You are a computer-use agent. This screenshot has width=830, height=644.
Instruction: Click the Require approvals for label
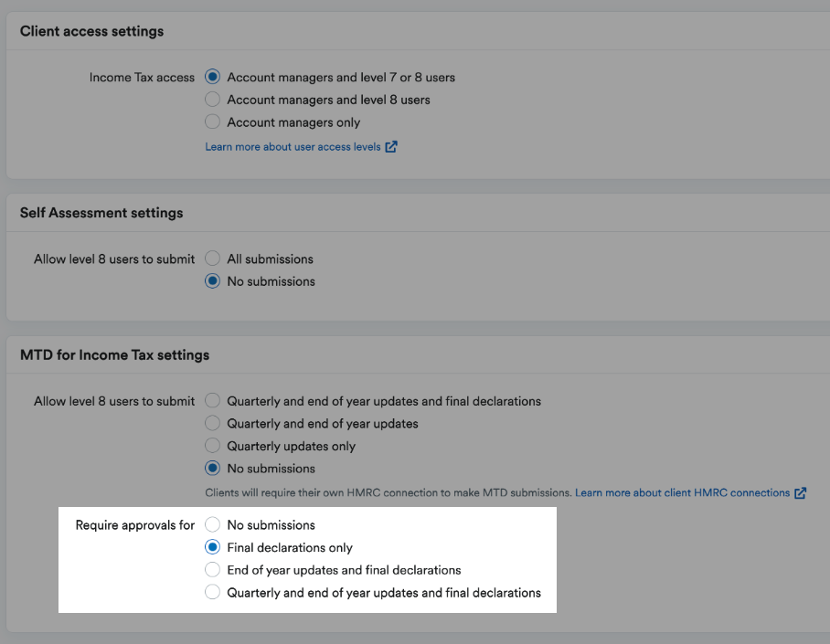(x=135, y=525)
